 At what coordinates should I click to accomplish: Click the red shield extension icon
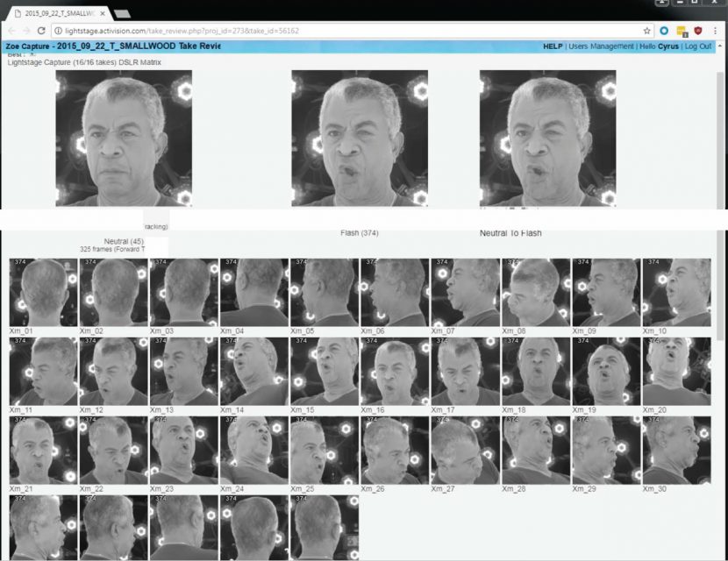click(x=698, y=31)
